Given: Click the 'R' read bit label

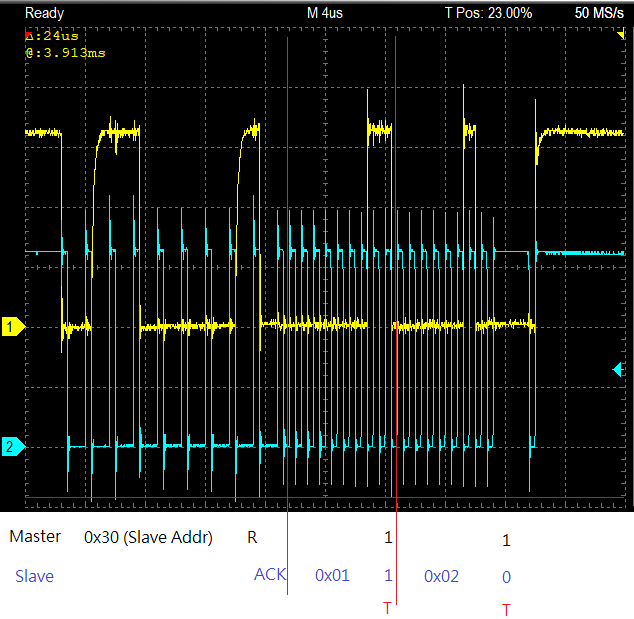Looking at the screenshot, I should click(x=252, y=537).
